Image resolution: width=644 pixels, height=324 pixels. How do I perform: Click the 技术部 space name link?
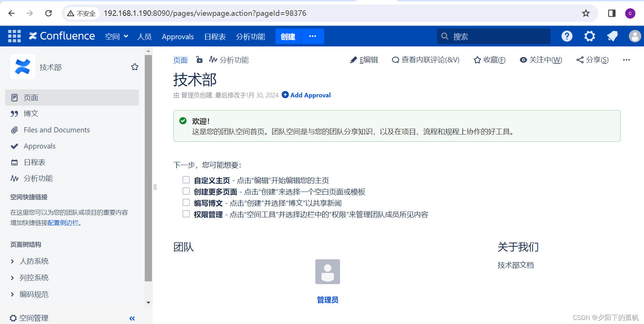point(51,67)
